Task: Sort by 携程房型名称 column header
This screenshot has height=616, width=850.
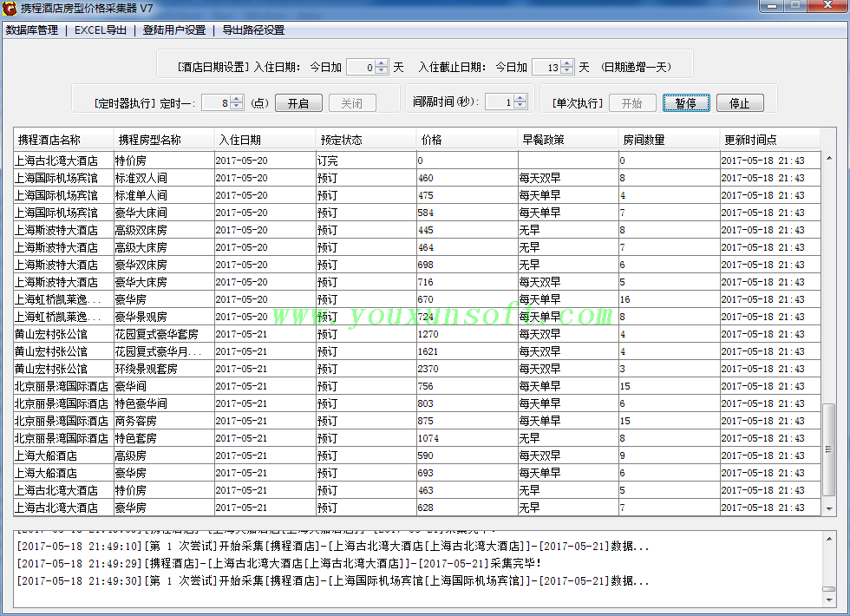Action: point(164,140)
